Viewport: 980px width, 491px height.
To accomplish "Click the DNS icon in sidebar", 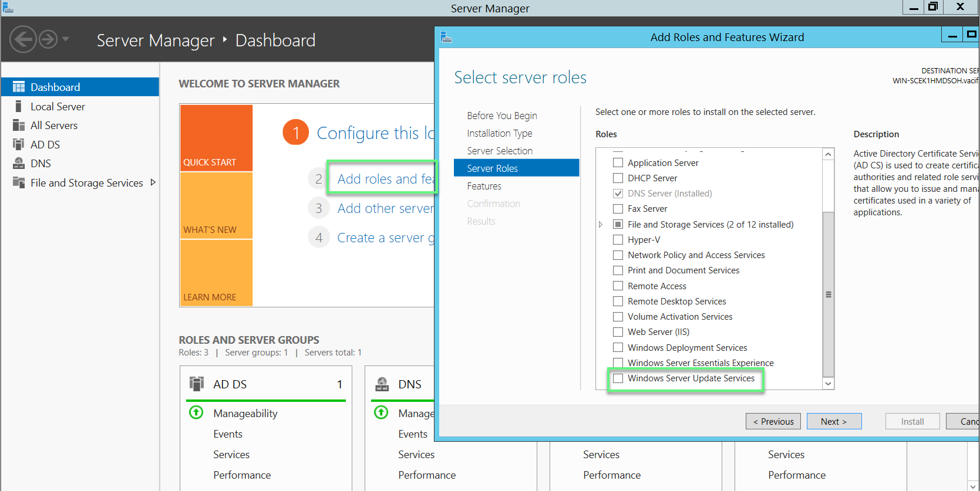I will tap(19, 163).
